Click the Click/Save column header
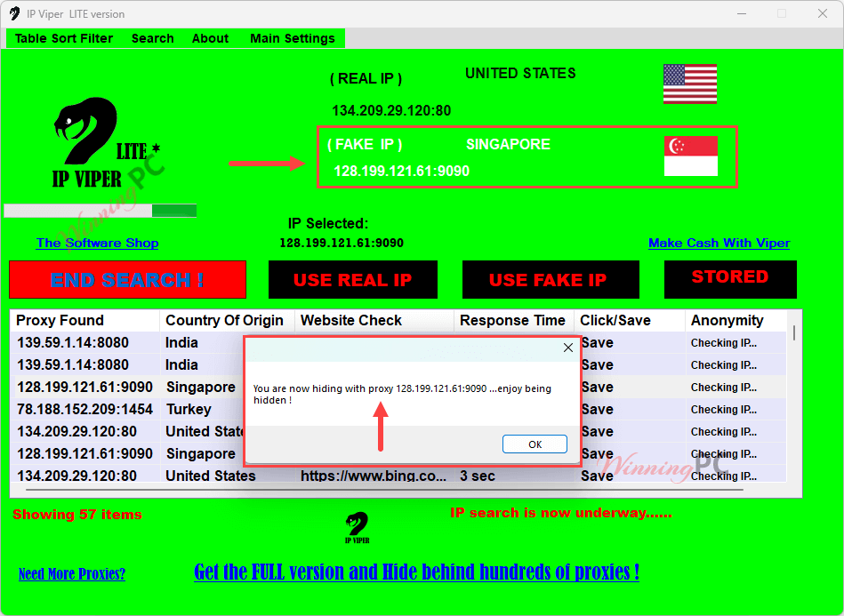The height and width of the screenshot is (616, 844). tap(630, 321)
